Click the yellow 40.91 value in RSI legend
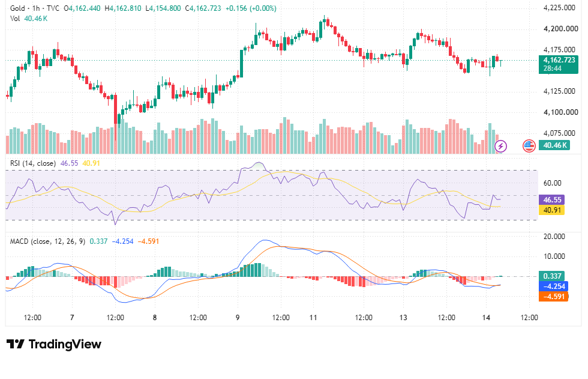The image size is (588, 379). pos(91,163)
